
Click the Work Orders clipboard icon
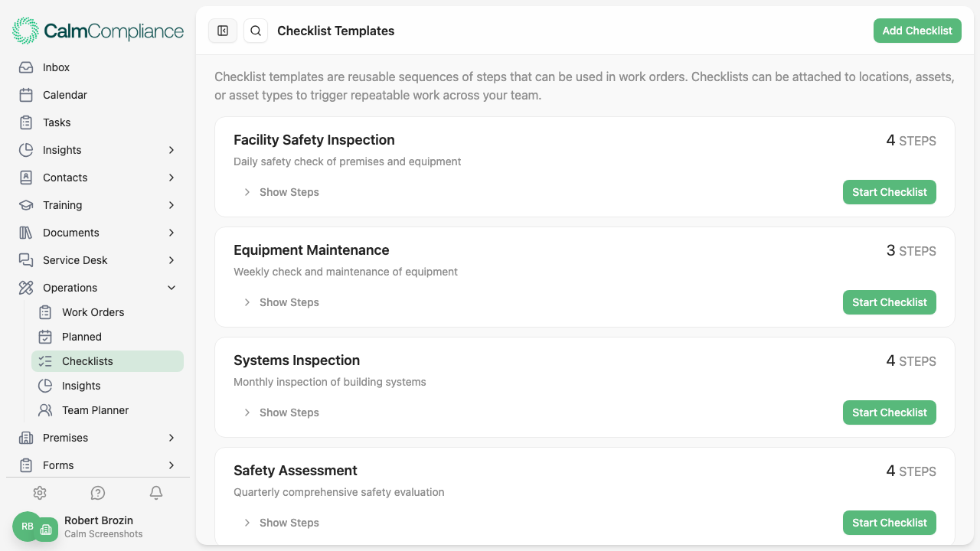point(45,312)
